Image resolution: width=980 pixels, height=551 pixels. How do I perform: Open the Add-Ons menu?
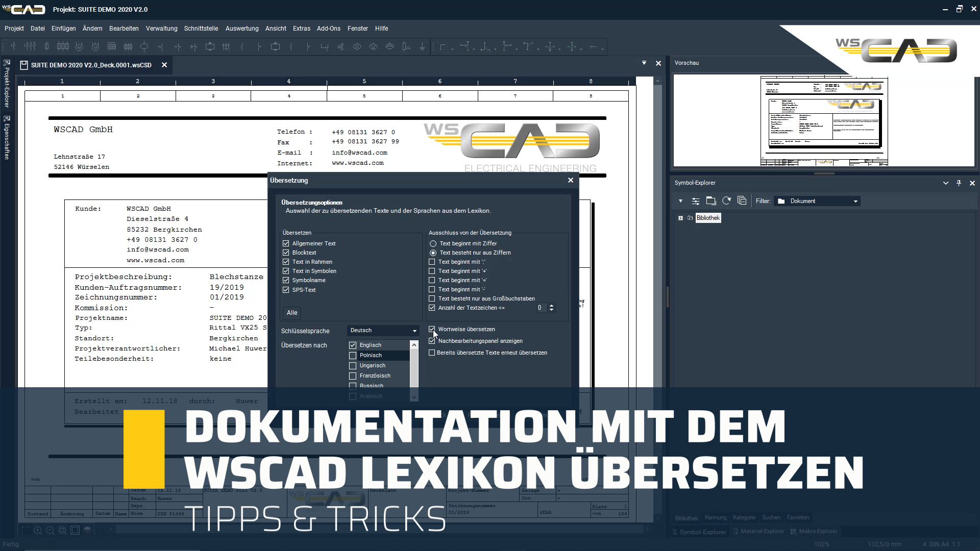[x=329, y=29]
